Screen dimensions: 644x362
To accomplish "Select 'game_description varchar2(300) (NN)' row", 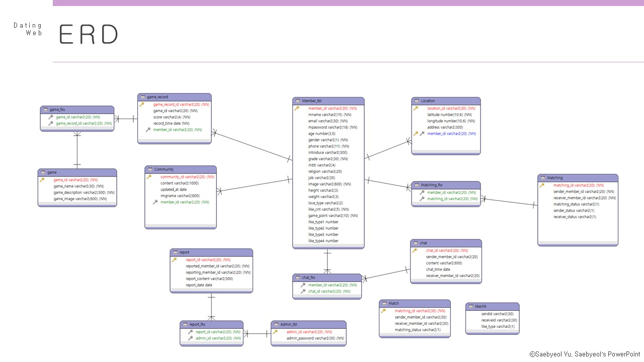I will point(84,192).
